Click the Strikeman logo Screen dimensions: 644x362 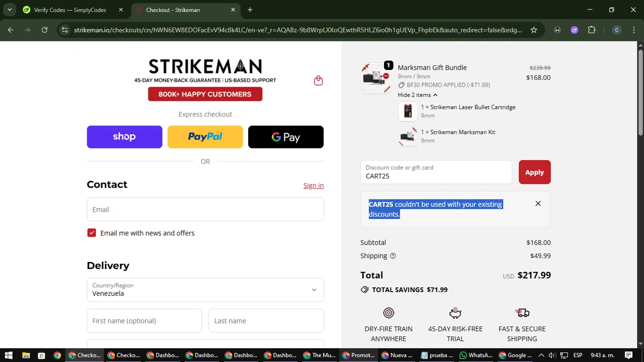point(205,67)
